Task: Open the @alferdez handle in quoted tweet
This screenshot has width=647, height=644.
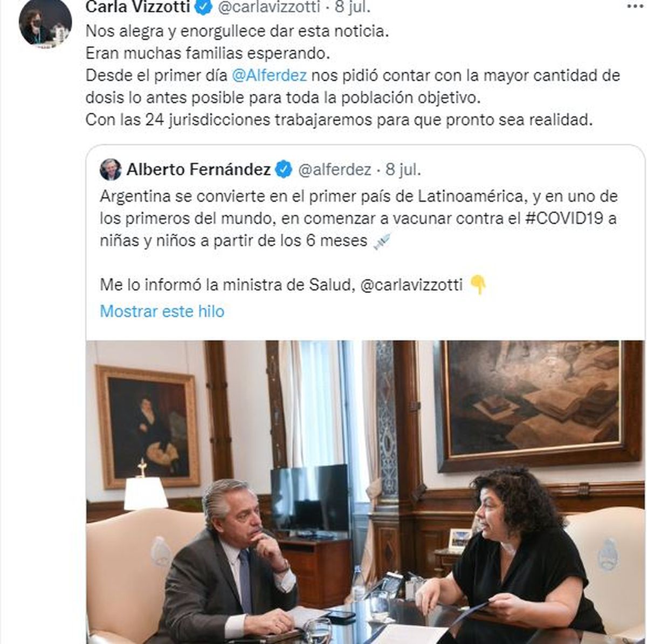Action: coord(335,170)
